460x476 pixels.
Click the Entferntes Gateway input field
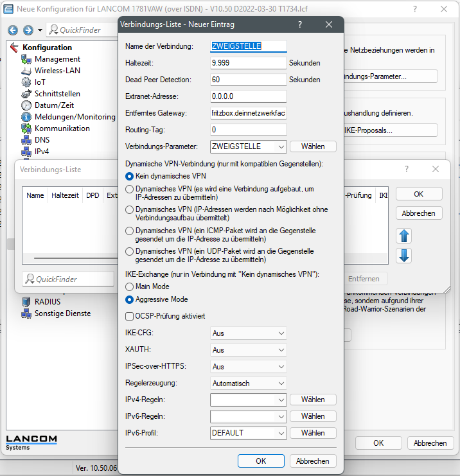coord(248,113)
